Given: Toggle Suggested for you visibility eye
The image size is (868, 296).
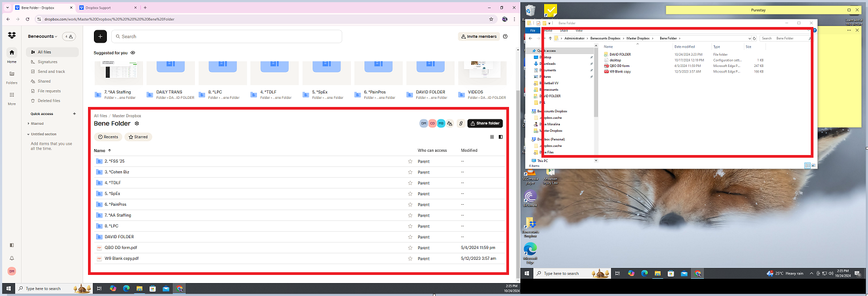Looking at the screenshot, I should [x=133, y=53].
